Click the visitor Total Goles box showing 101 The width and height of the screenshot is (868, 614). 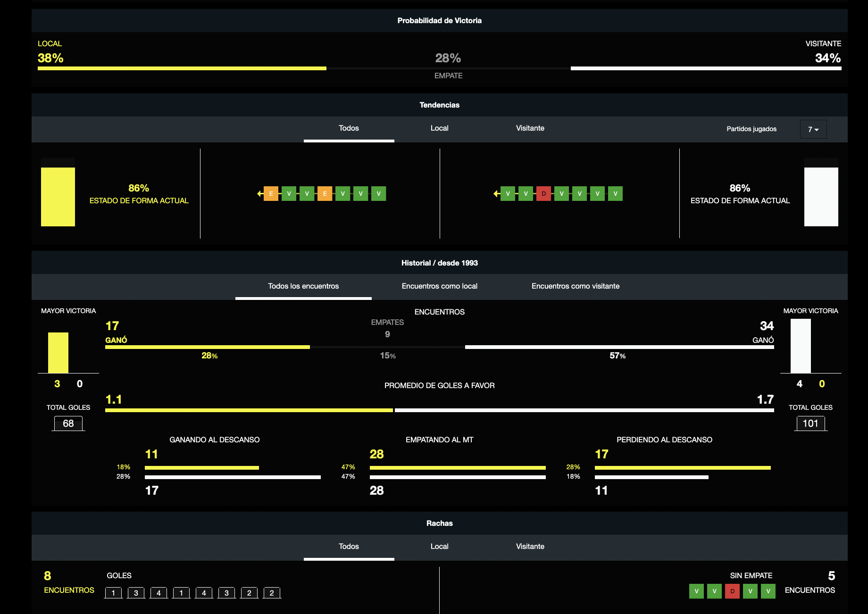(x=810, y=423)
